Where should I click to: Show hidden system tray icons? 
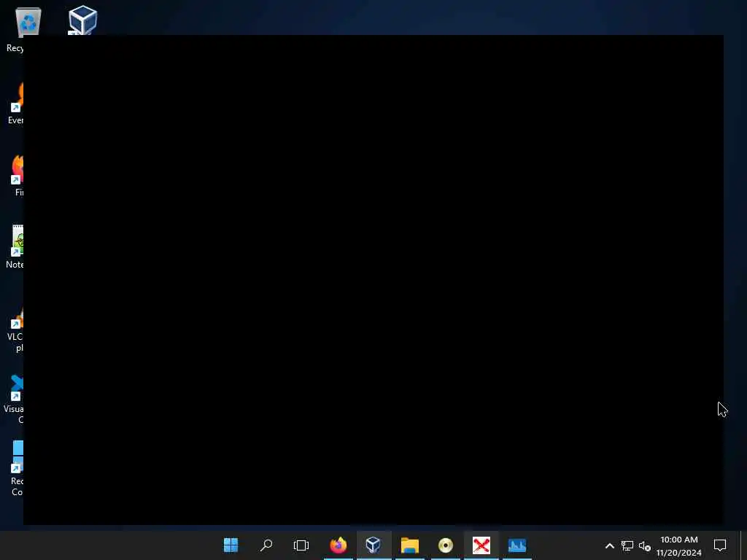[609, 545]
